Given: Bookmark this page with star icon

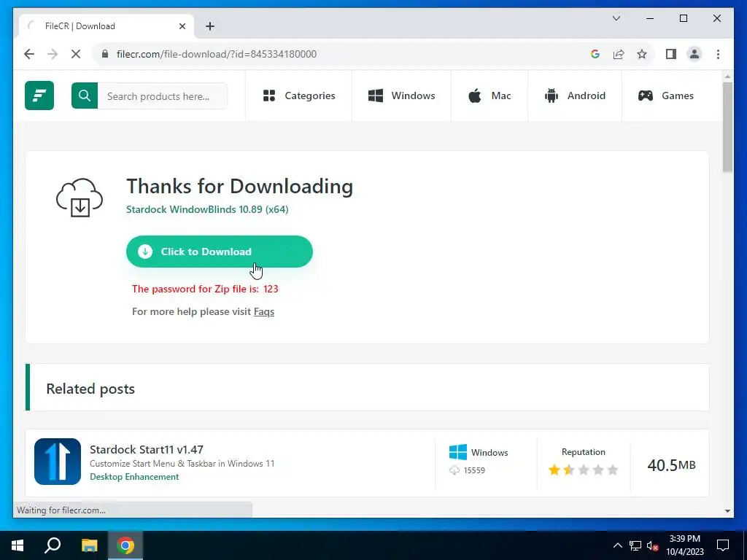Looking at the screenshot, I should click(642, 54).
